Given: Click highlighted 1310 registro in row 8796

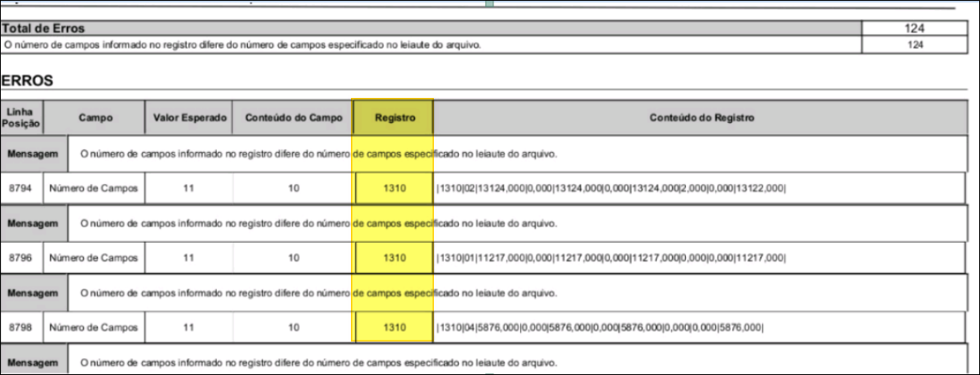Looking at the screenshot, I should 393,258.
